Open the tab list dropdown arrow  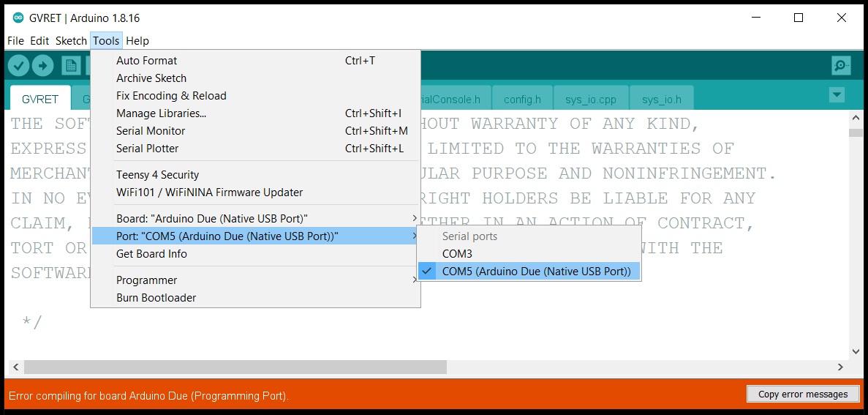coord(837,95)
